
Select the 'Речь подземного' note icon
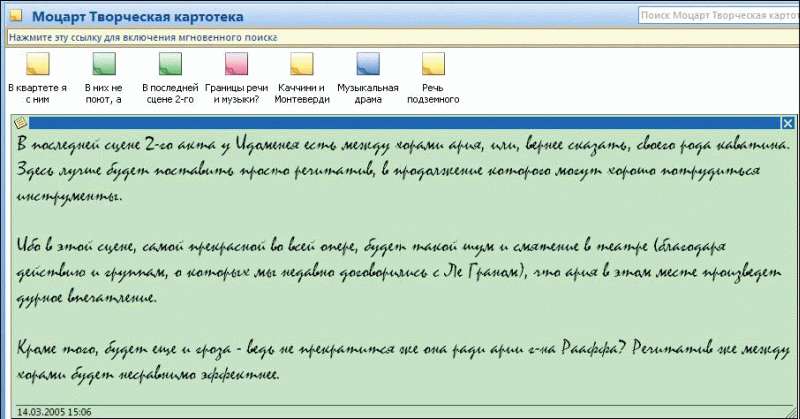click(x=433, y=65)
